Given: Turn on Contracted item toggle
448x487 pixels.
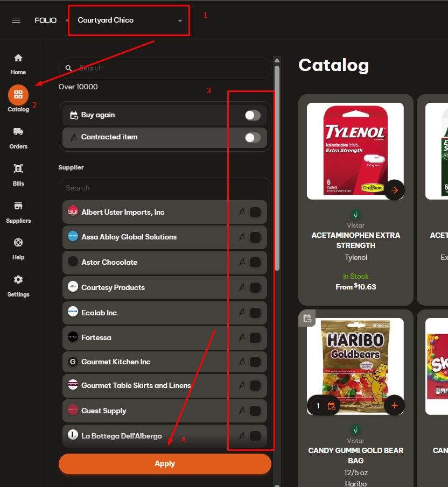Looking at the screenshot, I should pos(252,138).
